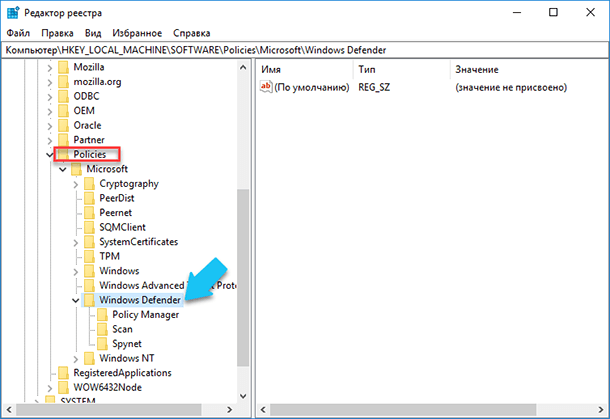The width and height of the screenshot is (610, 419).
Task: Expand the Partner key
Action: coord(49,140)
